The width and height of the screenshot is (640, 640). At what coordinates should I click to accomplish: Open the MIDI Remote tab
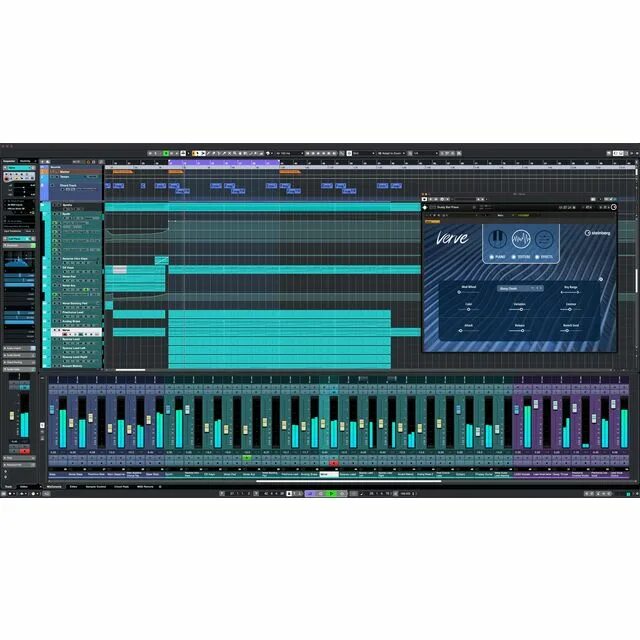coord(145,487)
